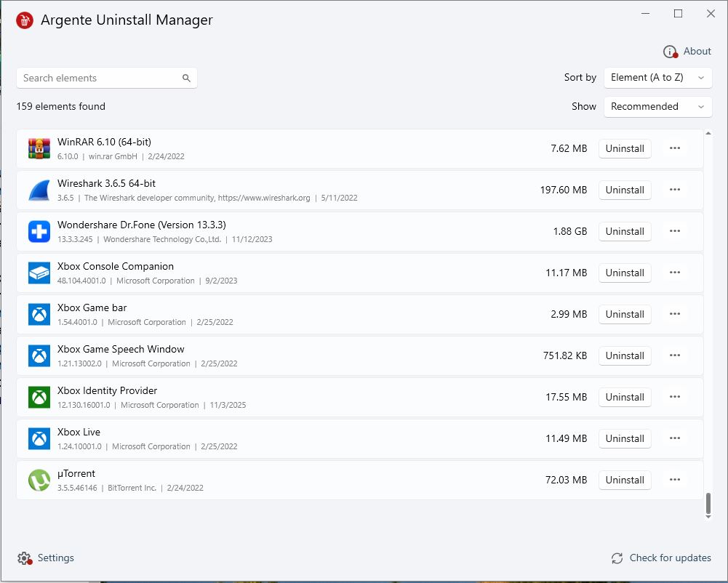The width and height of the screenshot is (728, 583).
Task: Uninstall µTorrent from the list
Action: [625, 480]
